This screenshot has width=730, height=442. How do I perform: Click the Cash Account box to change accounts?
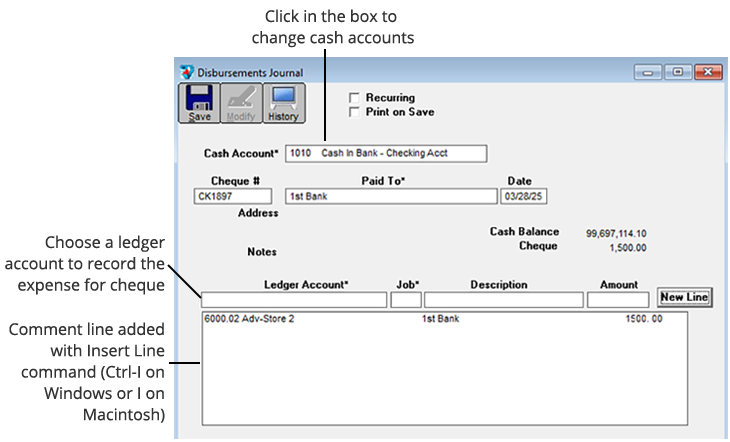point(385,153)
